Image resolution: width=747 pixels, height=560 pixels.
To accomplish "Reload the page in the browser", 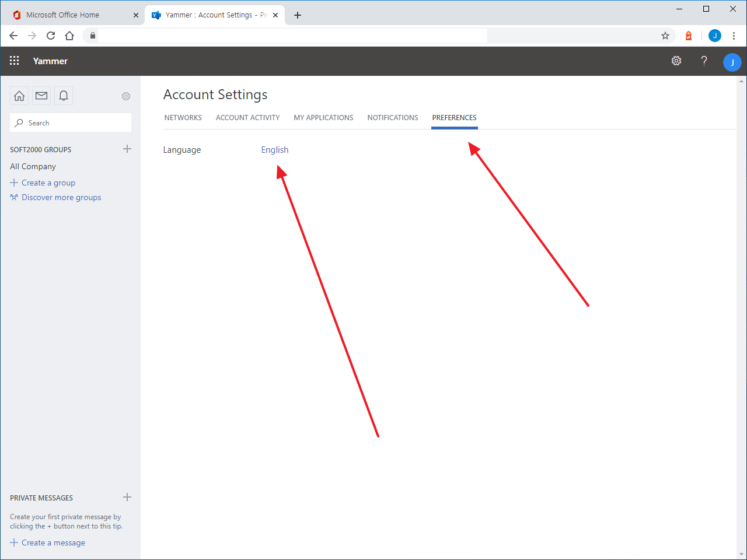I will click(51, 36).
